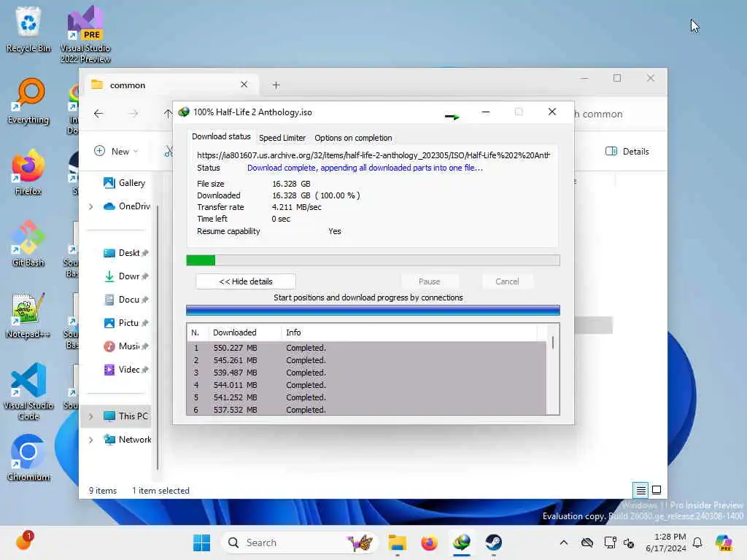Switch Explorer to large thumbnails view
The width and height of the screenshot is (747, 560).
point(657,490)
